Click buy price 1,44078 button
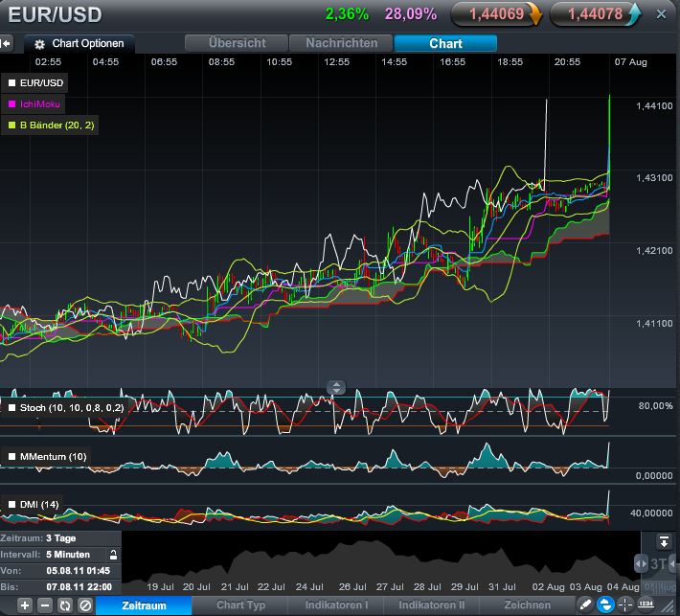 tap(595, 14)
